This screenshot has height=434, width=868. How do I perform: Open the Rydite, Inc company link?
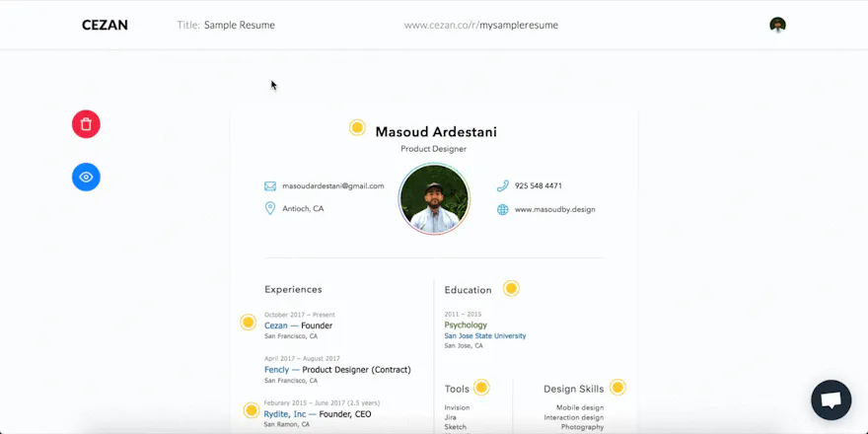(x=285, y=414)
